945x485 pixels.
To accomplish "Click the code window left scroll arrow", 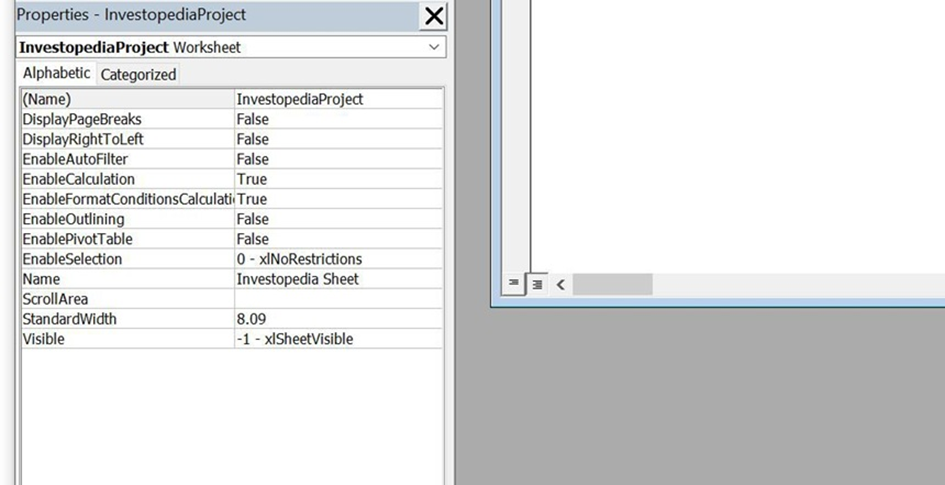I will 560,284.
